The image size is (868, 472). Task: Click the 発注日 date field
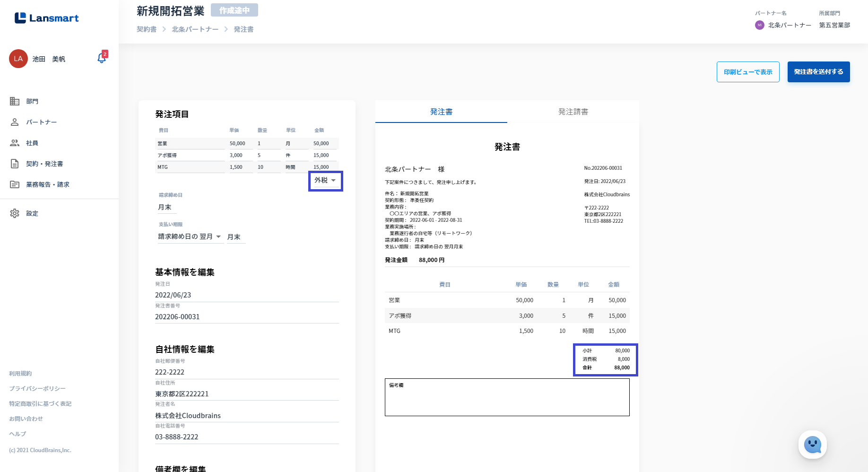[247, 295]
